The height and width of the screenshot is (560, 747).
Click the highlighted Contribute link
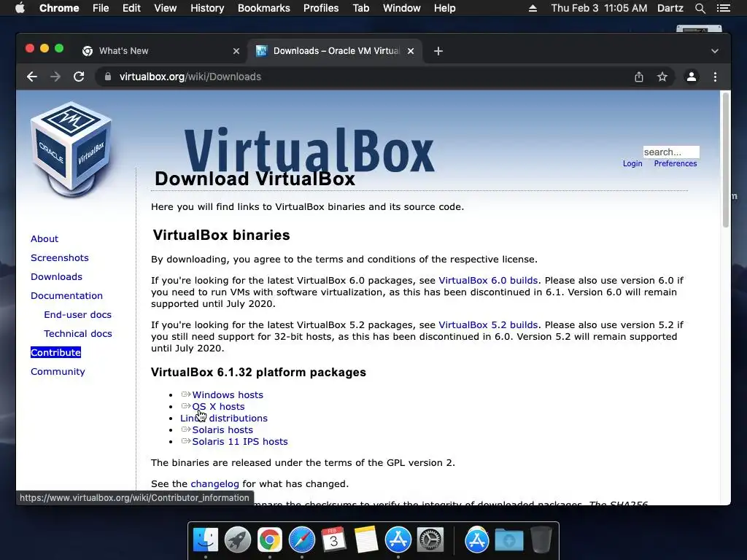point(55,353)
